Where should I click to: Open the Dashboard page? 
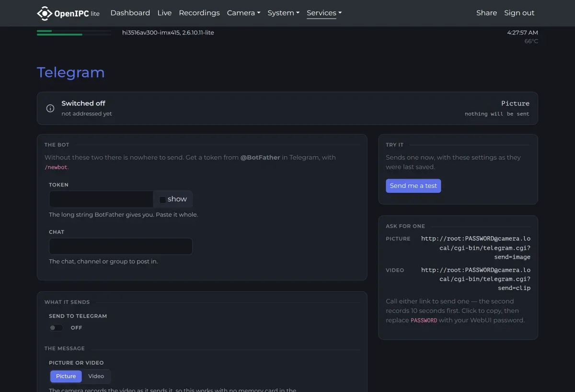pos(130,13)
